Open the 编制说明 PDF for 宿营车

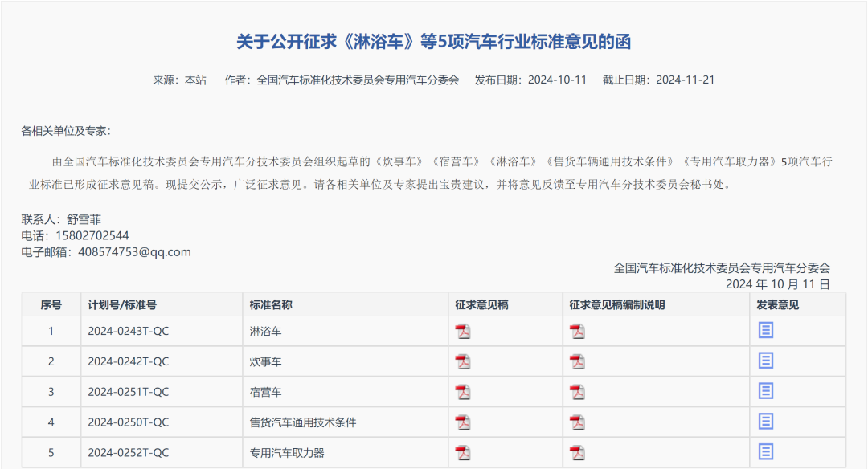click(x=578, y=391)
